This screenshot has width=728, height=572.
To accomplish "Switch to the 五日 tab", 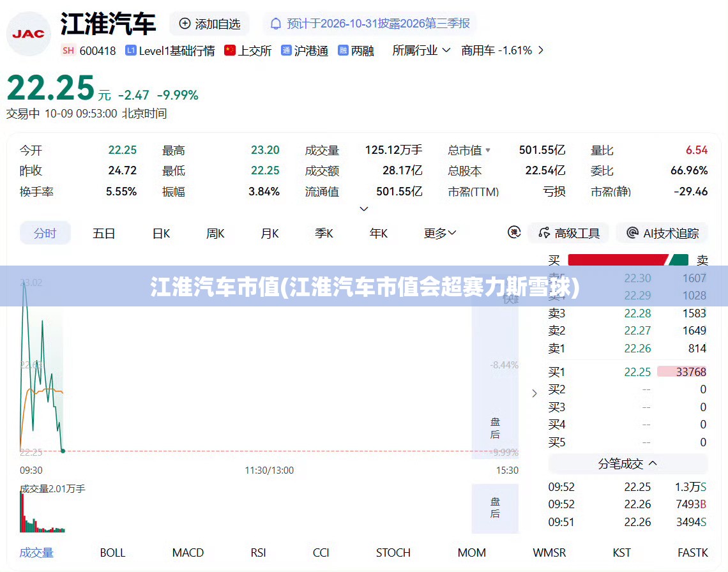I will pyautogui.click(x=103, y=233).
